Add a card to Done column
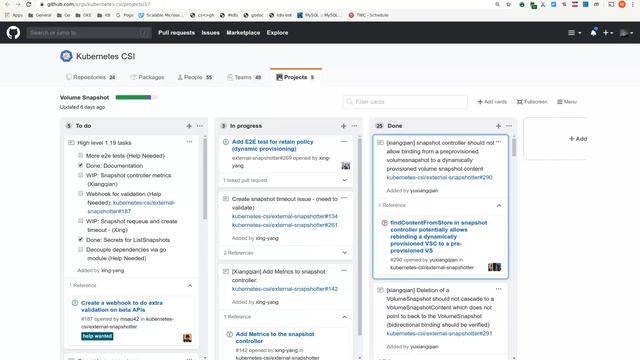 point(498,126)
